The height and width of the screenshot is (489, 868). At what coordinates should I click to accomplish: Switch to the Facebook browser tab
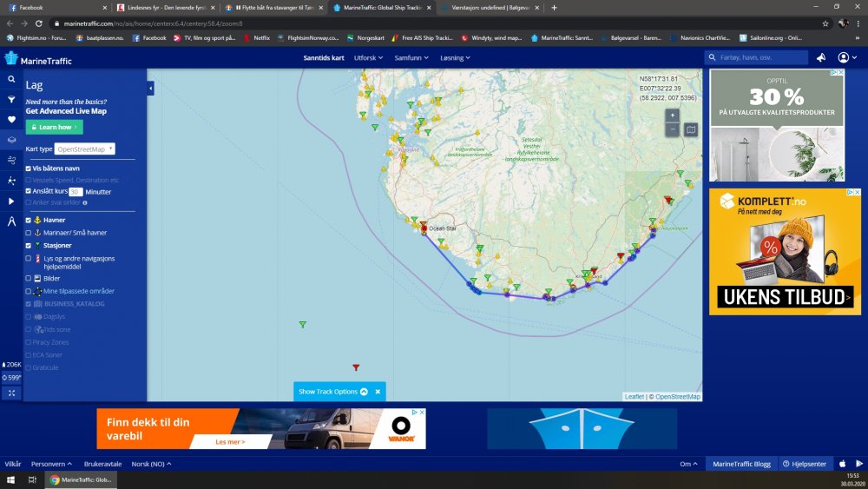tap(56, 8)
